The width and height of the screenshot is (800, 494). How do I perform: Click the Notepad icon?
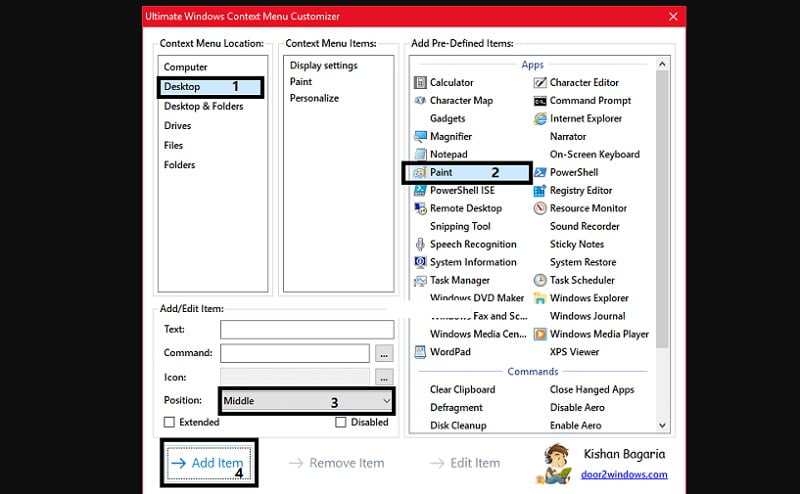(420, 154)
